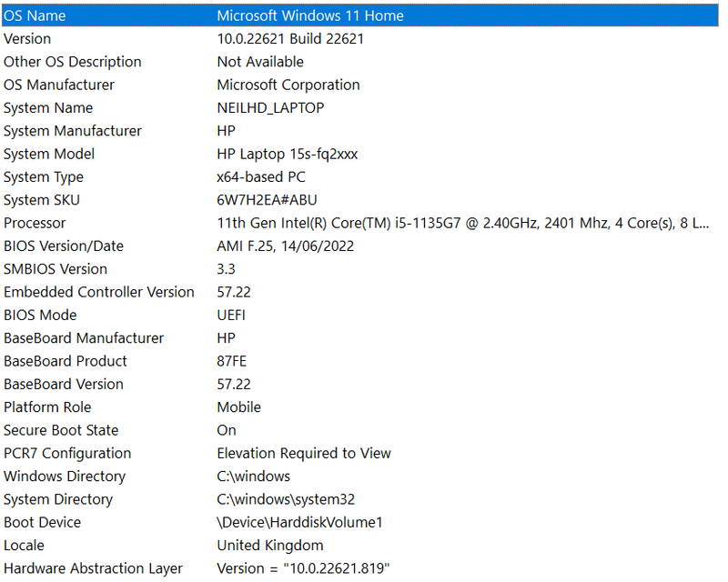
Task: Click the \Device\HarddiskVolume1 value
Action: click(x=299, y=523)
